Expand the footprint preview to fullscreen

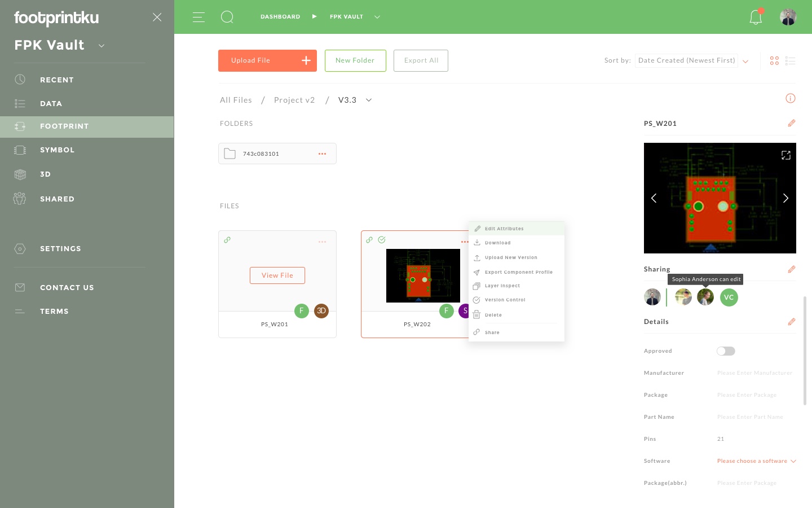pyautogui.click(x=786, y=155)
